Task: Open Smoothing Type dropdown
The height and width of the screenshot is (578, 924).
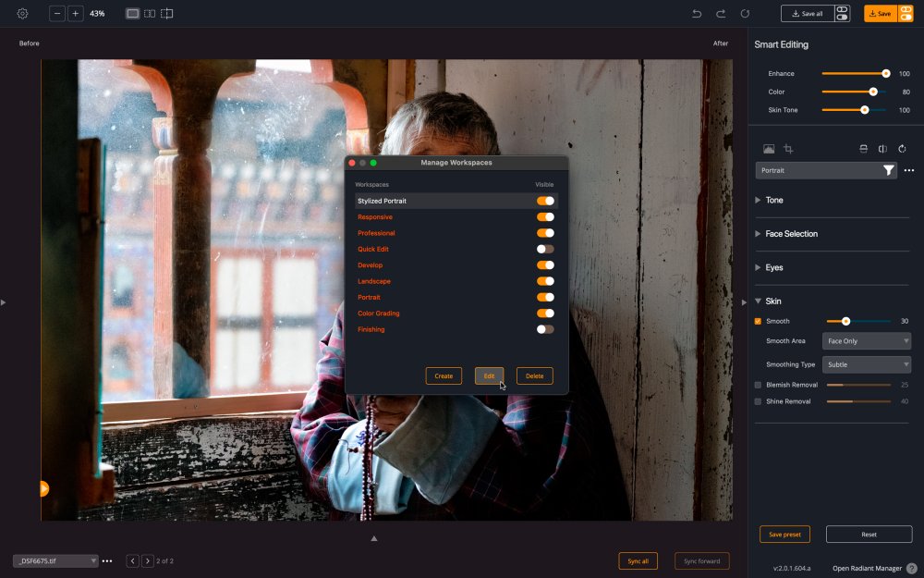Action: 867,364
